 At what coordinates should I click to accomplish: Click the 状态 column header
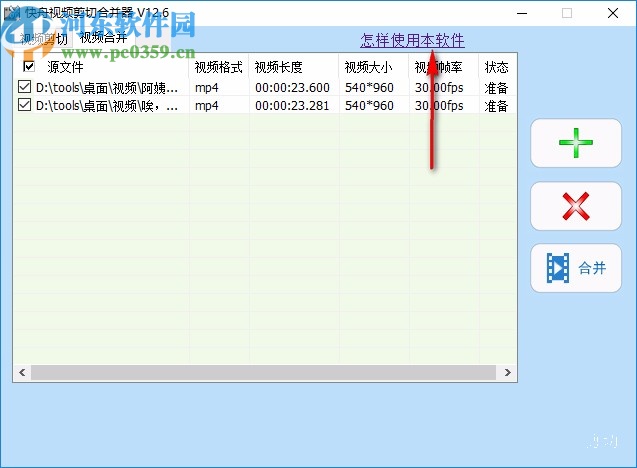click(x=496, y=67)
